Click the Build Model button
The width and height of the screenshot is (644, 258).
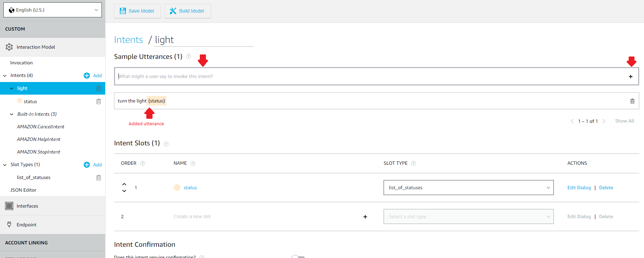point(188,11)
